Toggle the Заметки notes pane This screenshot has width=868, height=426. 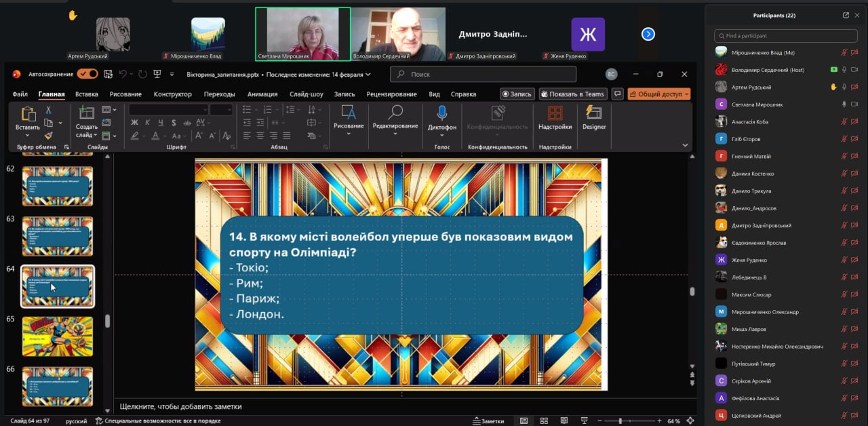488,421
